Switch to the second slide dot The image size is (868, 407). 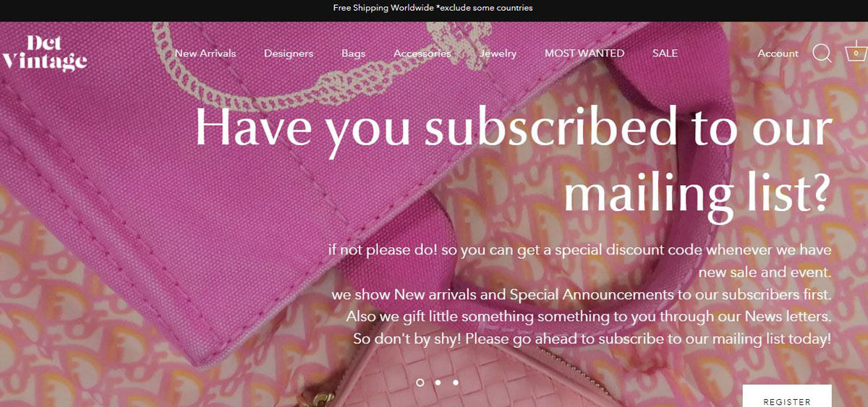(438, 382)
